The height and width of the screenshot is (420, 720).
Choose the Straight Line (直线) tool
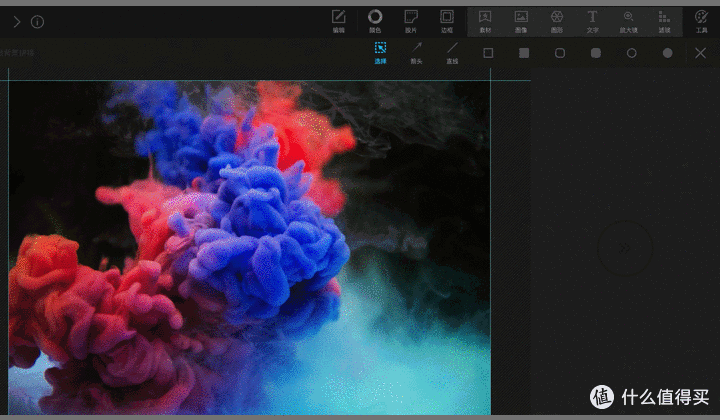coord(452,53)
